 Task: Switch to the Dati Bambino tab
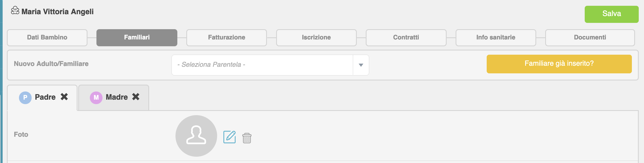pos(47,38)
